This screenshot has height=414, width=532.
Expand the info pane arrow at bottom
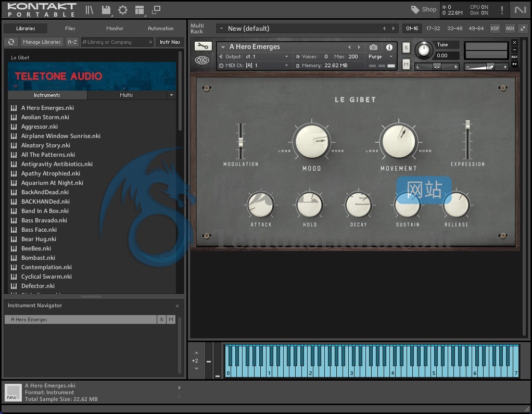pos(180,388)
